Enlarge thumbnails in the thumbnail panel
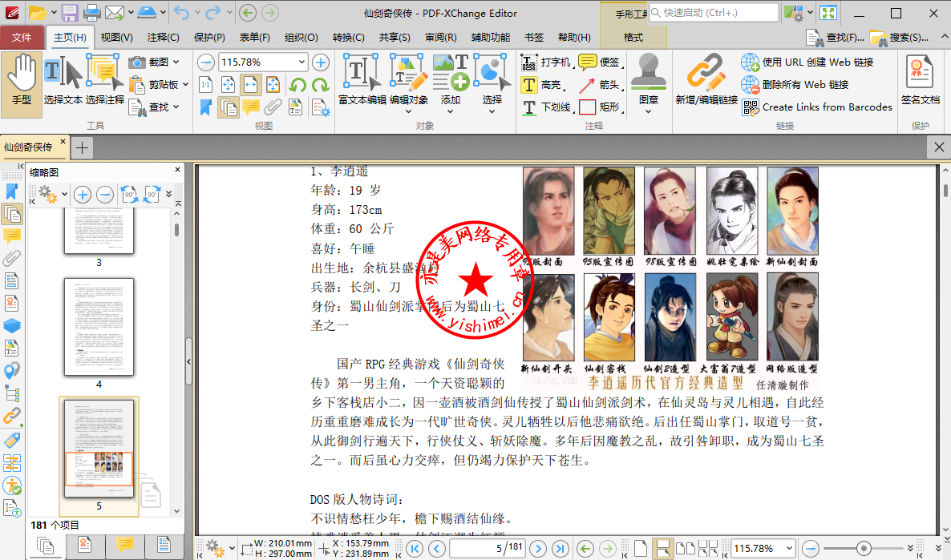This screenshot has width=951, height=560. tap(83, 195)
